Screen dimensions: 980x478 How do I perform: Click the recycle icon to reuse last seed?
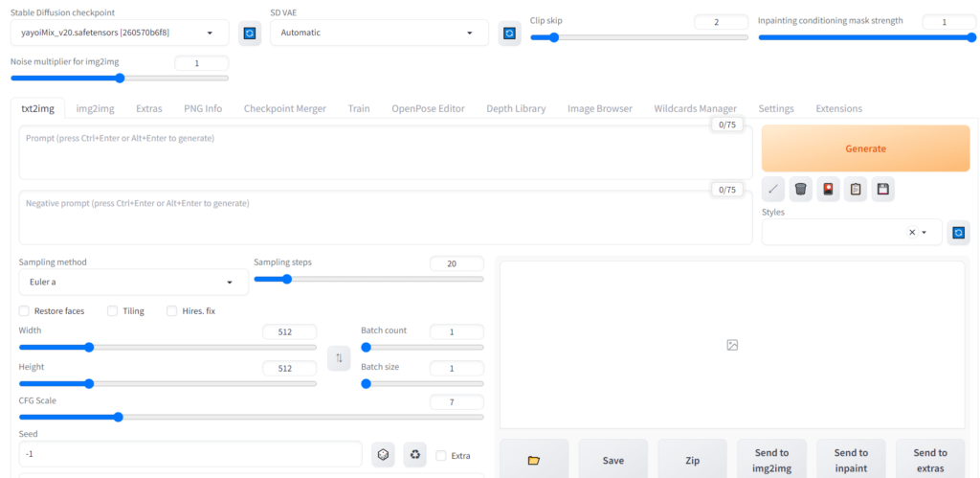415,455
